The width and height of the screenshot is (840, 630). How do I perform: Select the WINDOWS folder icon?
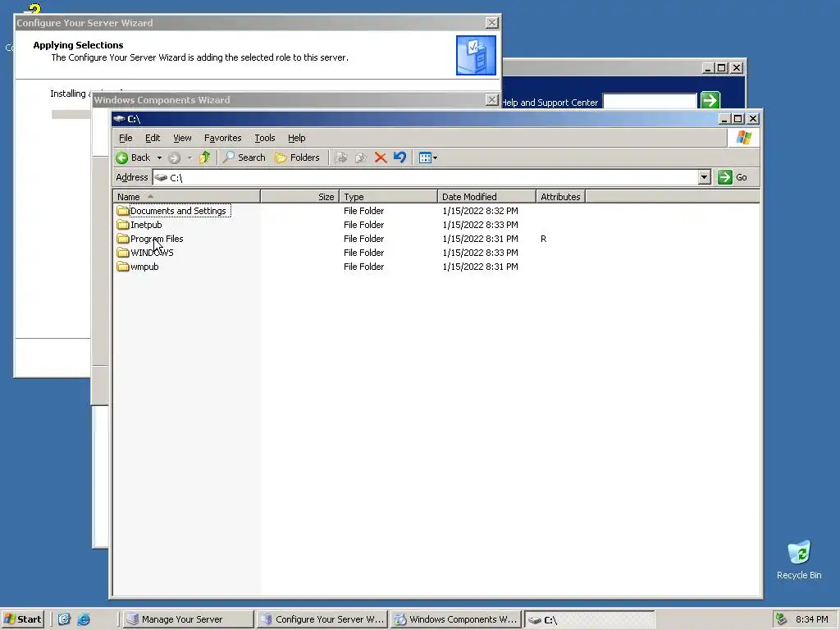123,253
